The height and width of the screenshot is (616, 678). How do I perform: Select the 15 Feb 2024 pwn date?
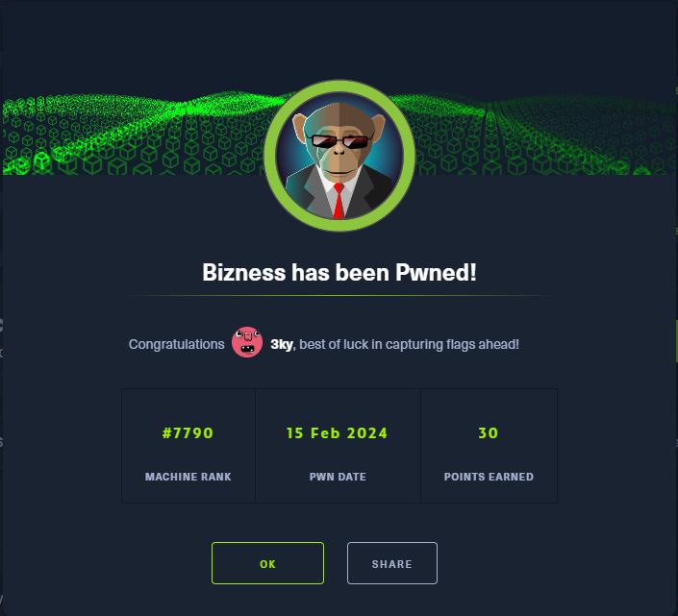tap(337, 432)
